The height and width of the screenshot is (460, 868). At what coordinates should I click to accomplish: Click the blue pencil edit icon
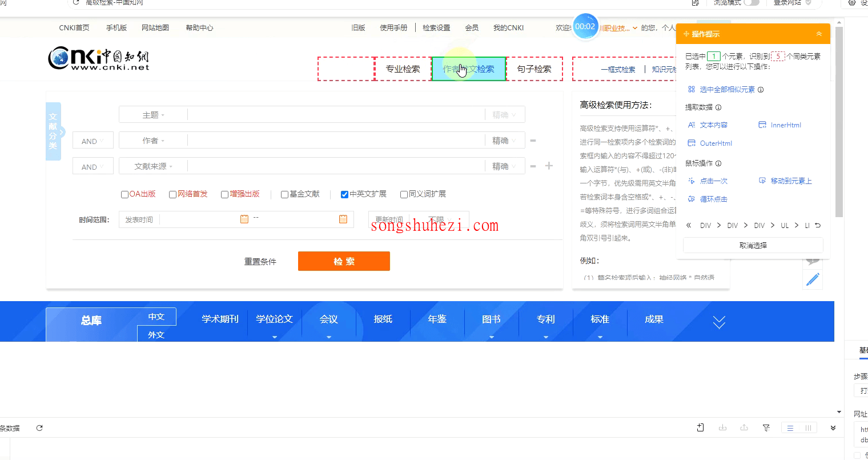(813, 279)
